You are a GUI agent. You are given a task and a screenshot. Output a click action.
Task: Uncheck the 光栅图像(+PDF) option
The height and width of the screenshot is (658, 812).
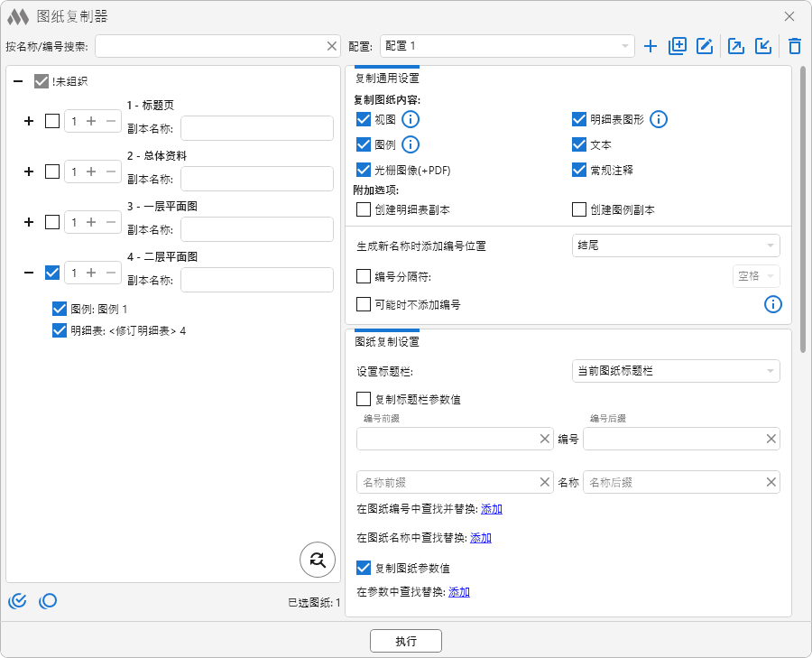click(364, 169)
